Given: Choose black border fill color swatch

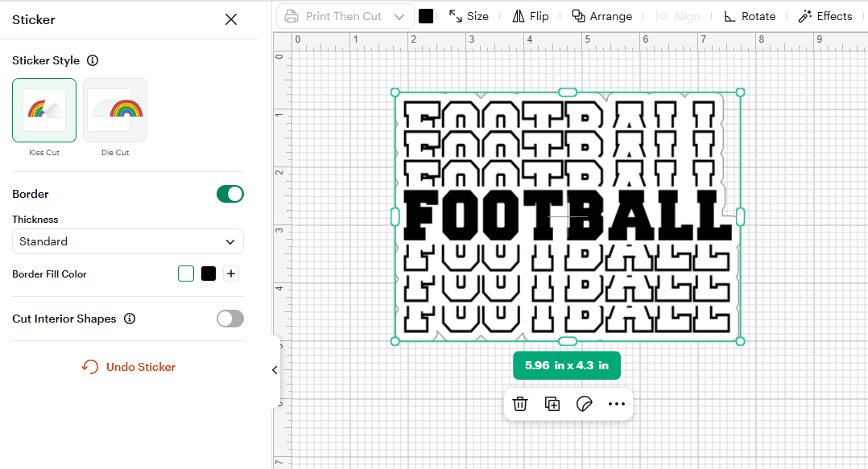Looking at the screenshot, I should tap(209, 274).
